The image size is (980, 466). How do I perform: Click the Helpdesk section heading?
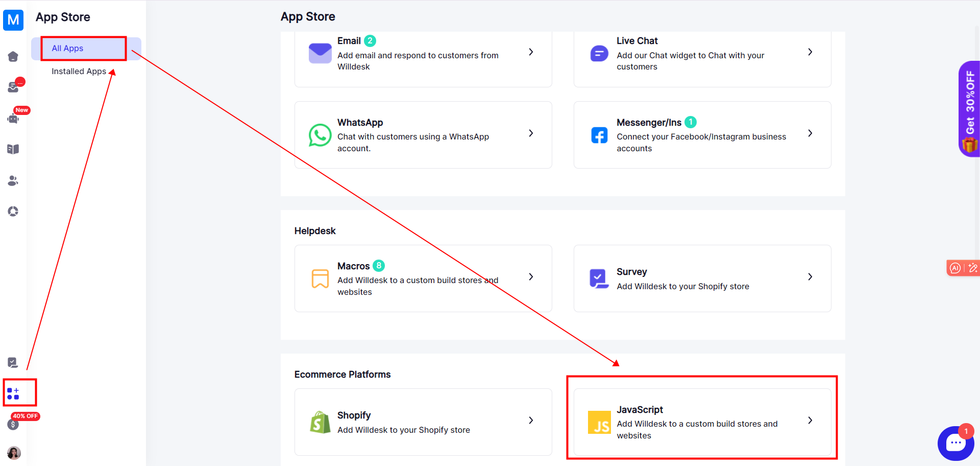(x=315, y=231)
